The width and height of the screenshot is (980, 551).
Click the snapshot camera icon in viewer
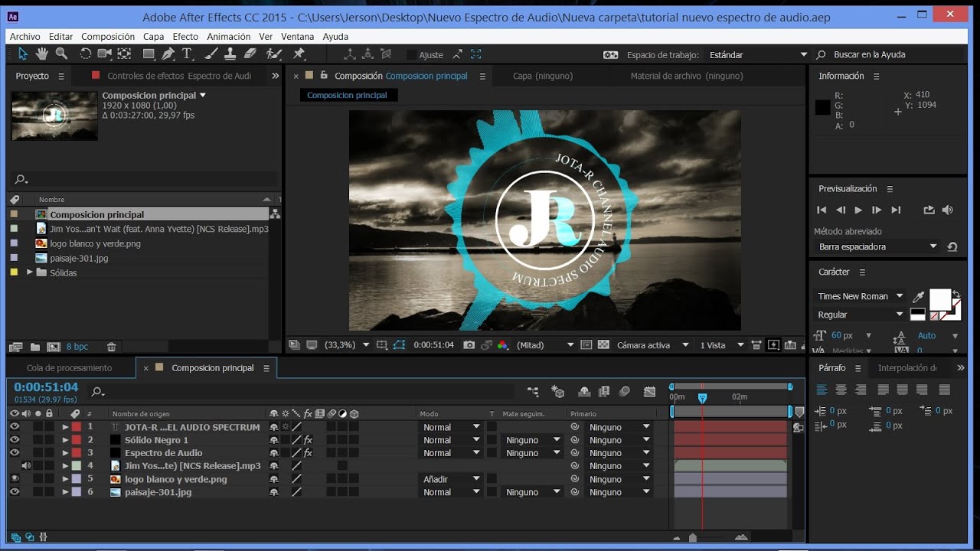[469, 345]
